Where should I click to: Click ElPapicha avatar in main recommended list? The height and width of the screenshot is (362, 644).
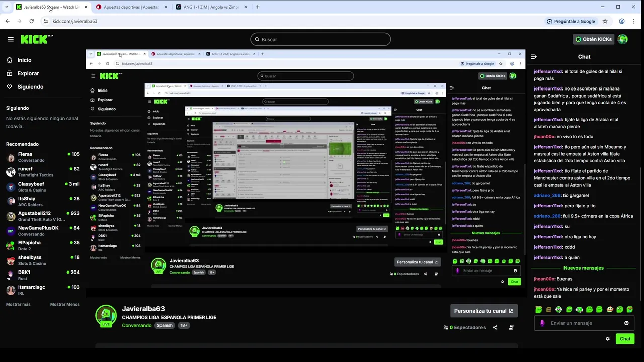point(11,246)
